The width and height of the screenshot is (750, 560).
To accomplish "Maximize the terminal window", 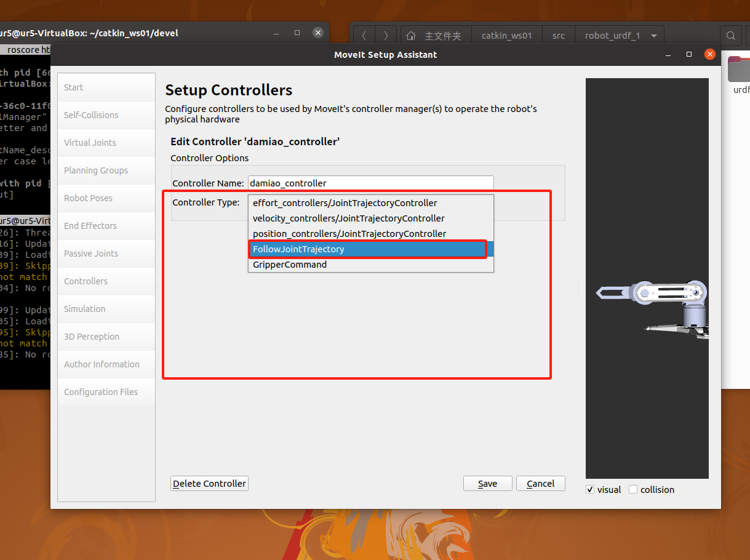I will tap(297, 33).
